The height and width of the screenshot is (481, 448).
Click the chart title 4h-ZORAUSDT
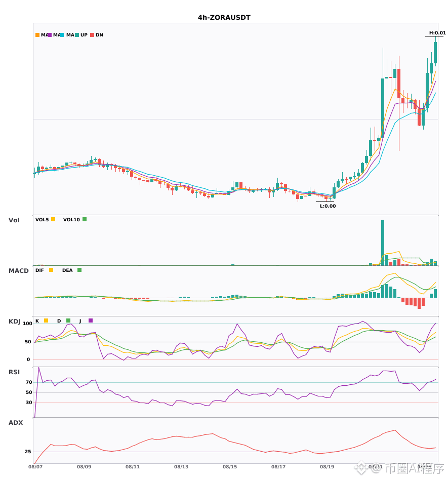(224, 18)
